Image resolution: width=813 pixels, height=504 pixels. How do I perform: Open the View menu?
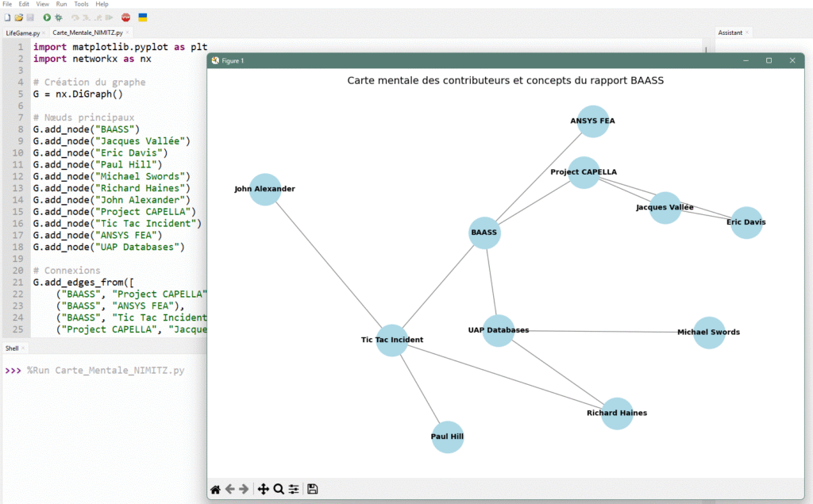pos(43,4)
